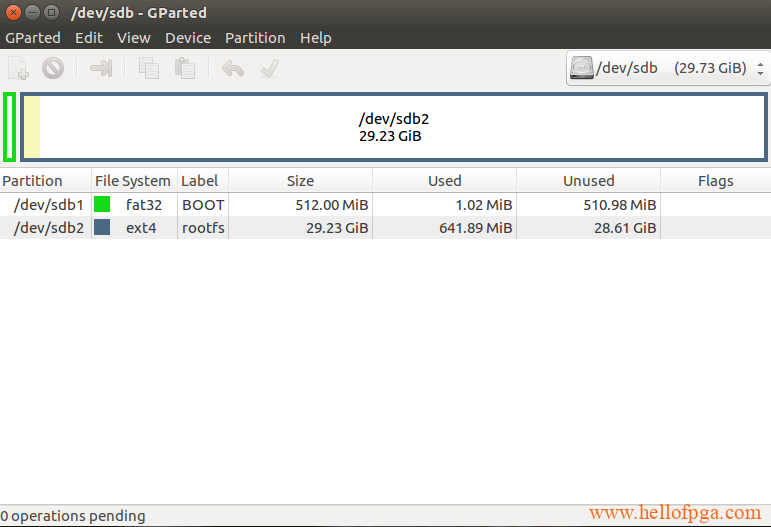This screenshot has height=527, width=771.
Task: Sort by the Label column header
Action: point(203,181)
